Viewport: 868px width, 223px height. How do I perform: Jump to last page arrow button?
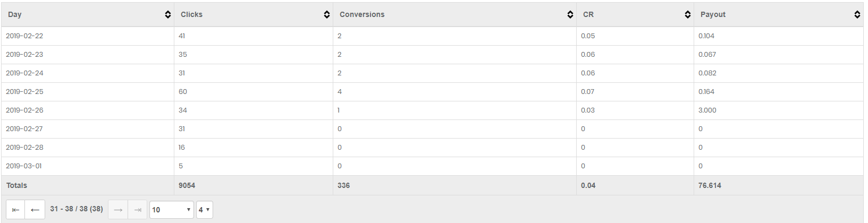coord(138,210)
